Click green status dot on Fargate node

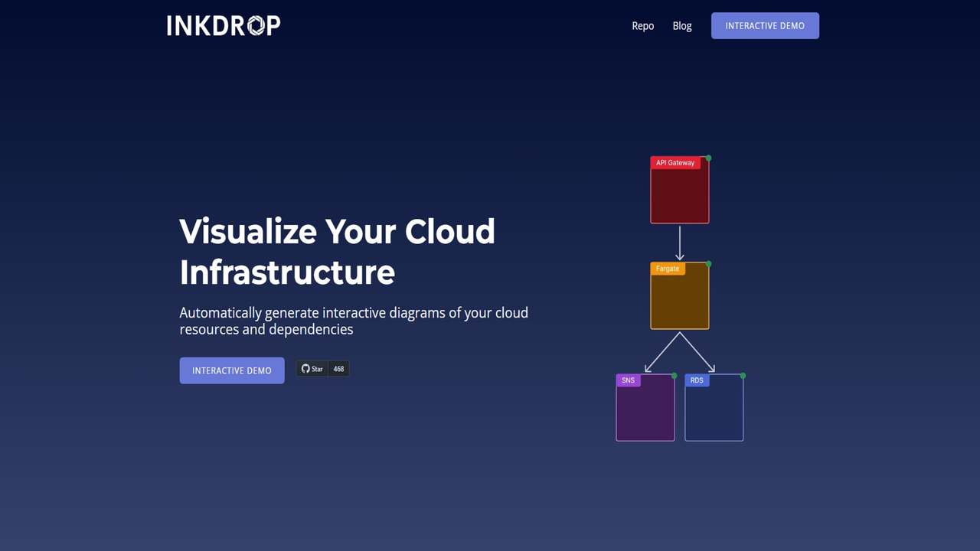(709, 264)
